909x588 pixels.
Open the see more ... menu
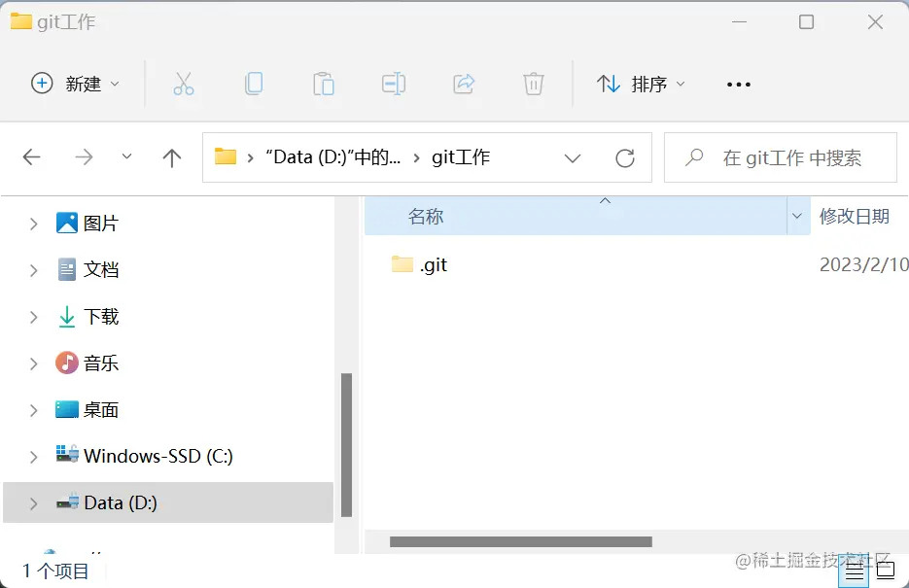pos(738,84)
